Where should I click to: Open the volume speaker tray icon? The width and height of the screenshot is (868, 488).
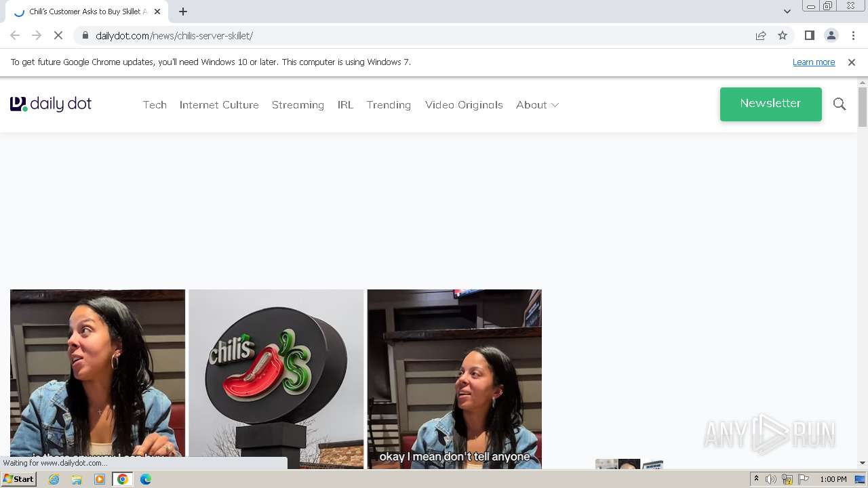tap(771, 479)
